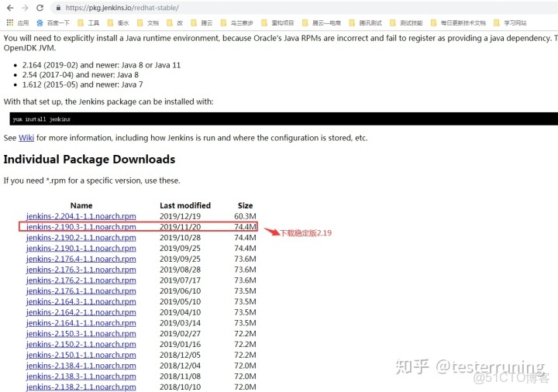Open the 应用 apps grid shortcut
The width and height of the screenshot is (558, 392).
point(18,22)
